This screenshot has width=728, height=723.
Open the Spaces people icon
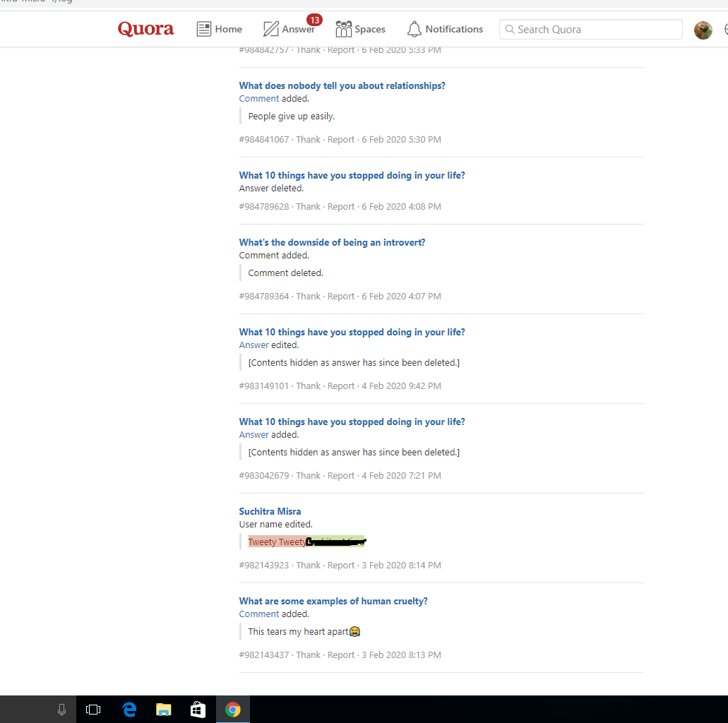click(344, 29)
